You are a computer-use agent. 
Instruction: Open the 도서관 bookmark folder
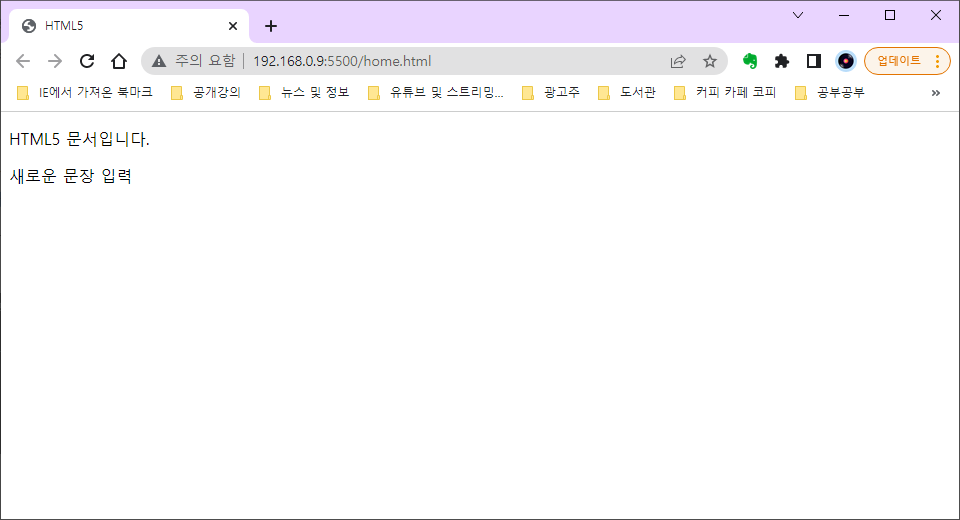tap(627, 92)
